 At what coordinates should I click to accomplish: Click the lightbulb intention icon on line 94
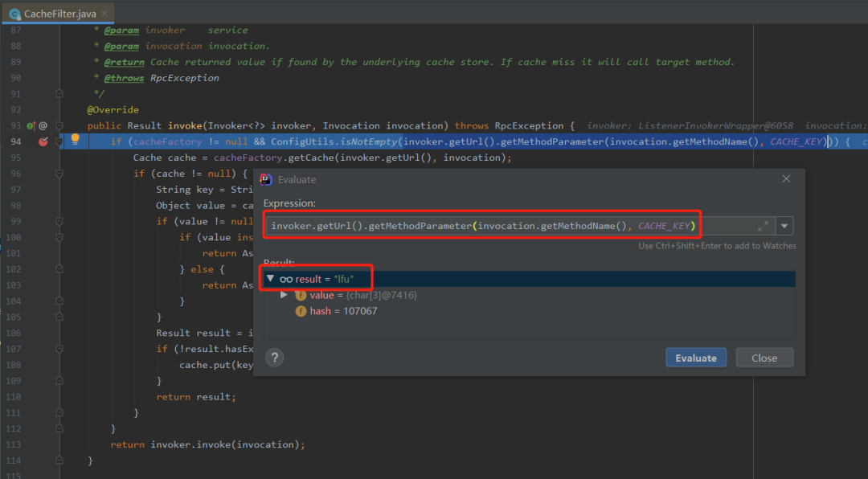pyautogui.click(x=76, y=140)
